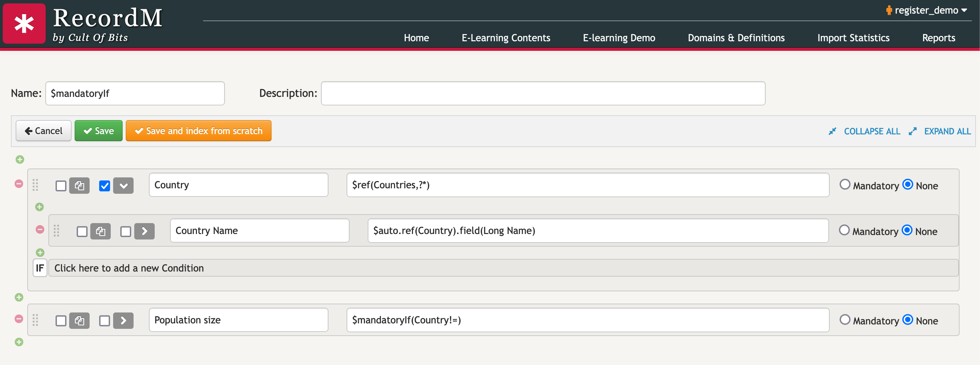The width and height of the screenshot is (980, 365).
Task: Add a field above Population size with the plus icon
Action: pyautogui.click(x=19, y=297)
